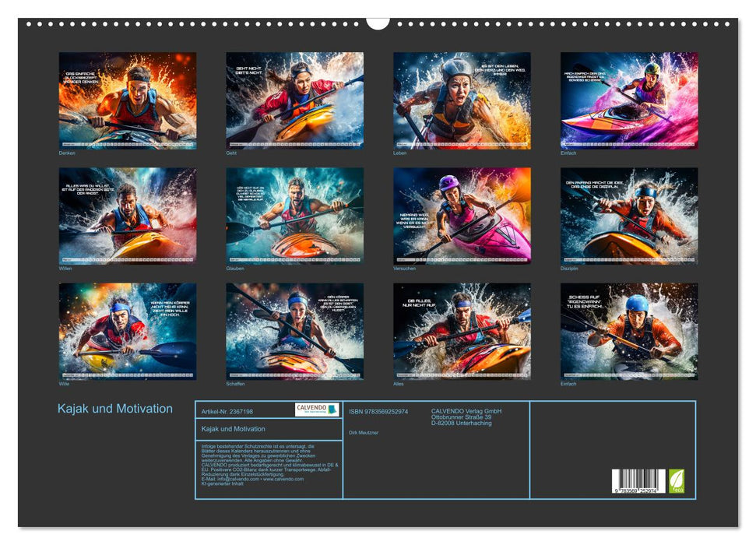Open the thumbnail above the Schaffen caption

pos(294,332)
